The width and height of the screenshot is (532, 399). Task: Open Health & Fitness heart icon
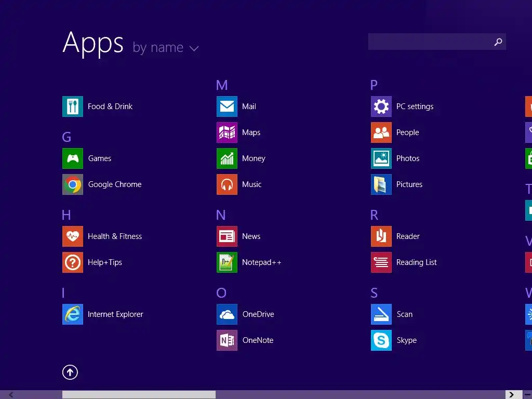pos(73,236)
